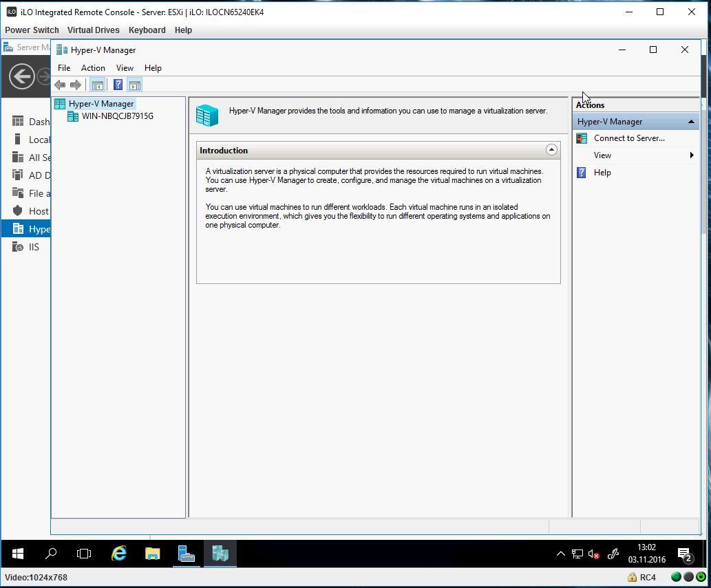711x588 pixels.
Task: Select File services in Server Manager sidebar
Action: pos(31,193)
